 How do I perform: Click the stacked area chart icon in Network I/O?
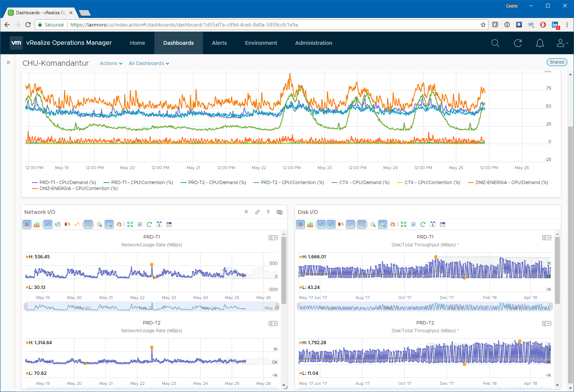37,224
